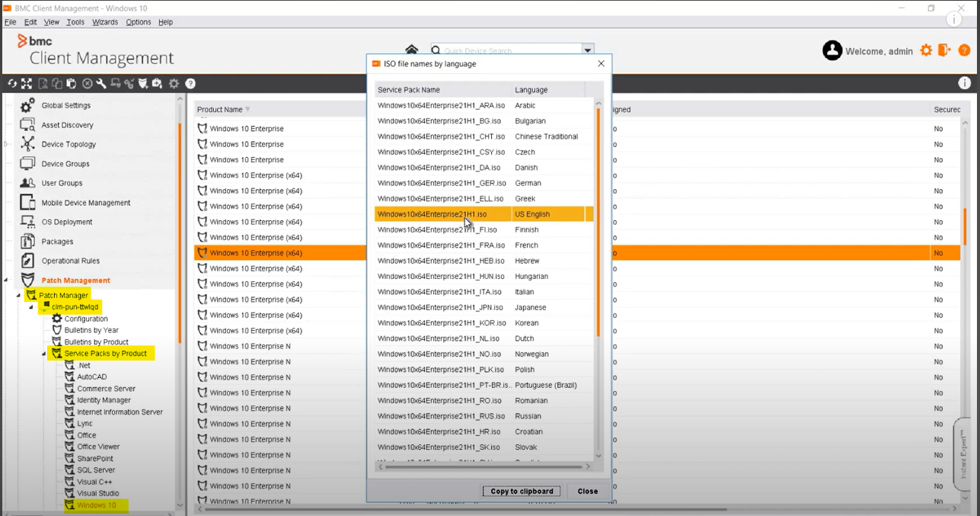980x516 pixels.
Task: Click the Mobile Device Management icon
Action: [x=27, y=203]
